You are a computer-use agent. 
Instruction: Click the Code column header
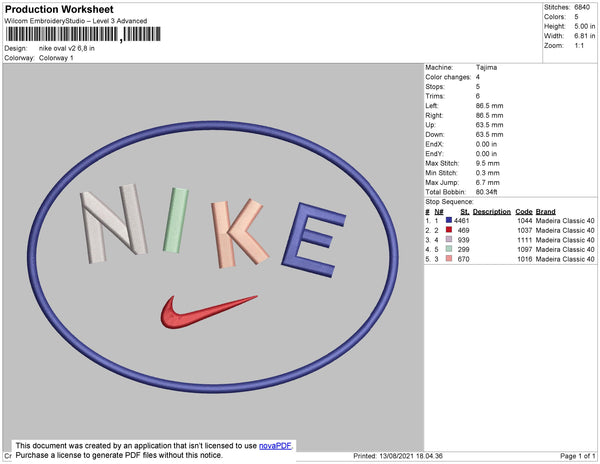point(524,212)
